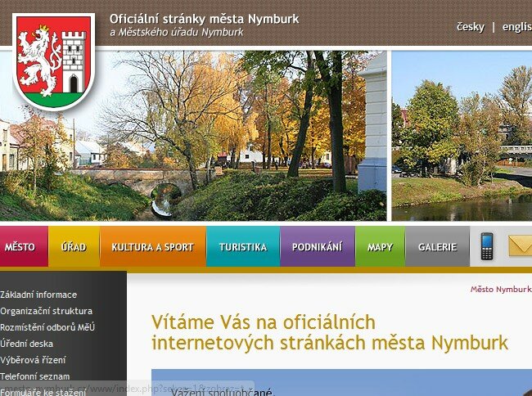
Task: Open the ÚŘAD menu tab
Action: pos(74,246)
